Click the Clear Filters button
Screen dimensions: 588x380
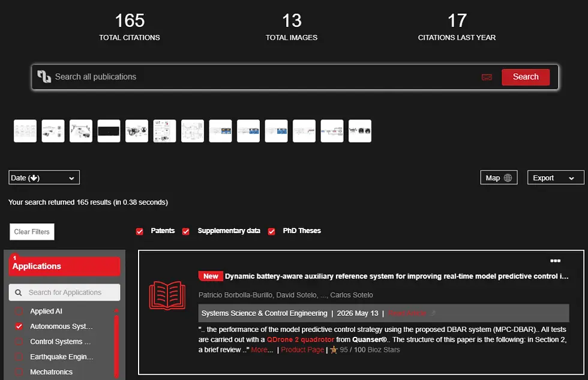32,231
